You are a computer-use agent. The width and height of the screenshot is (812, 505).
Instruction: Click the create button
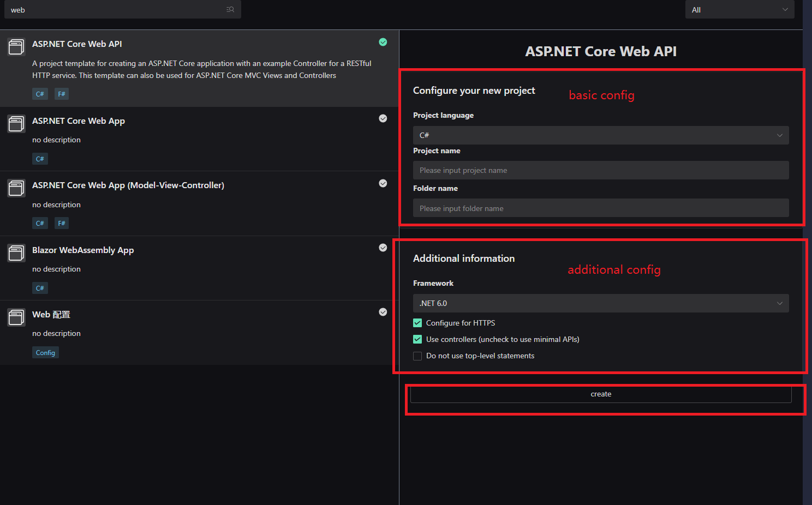coord(601,394)
